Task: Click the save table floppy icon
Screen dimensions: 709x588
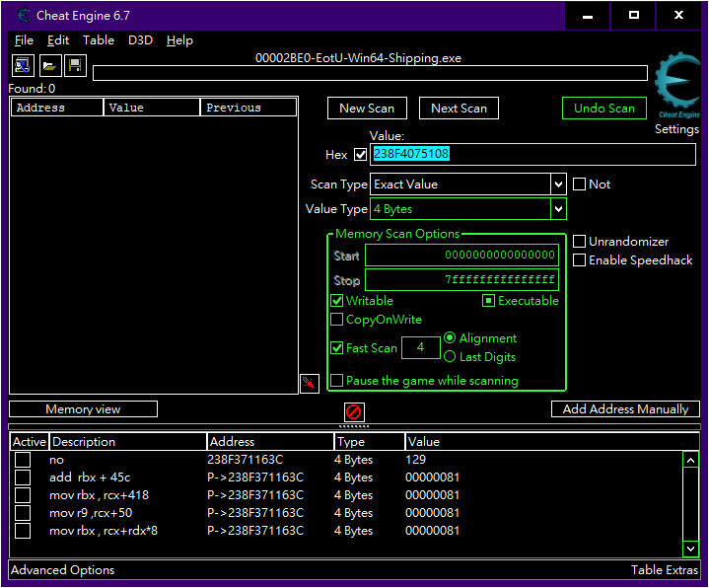Action: click(75, 66)
